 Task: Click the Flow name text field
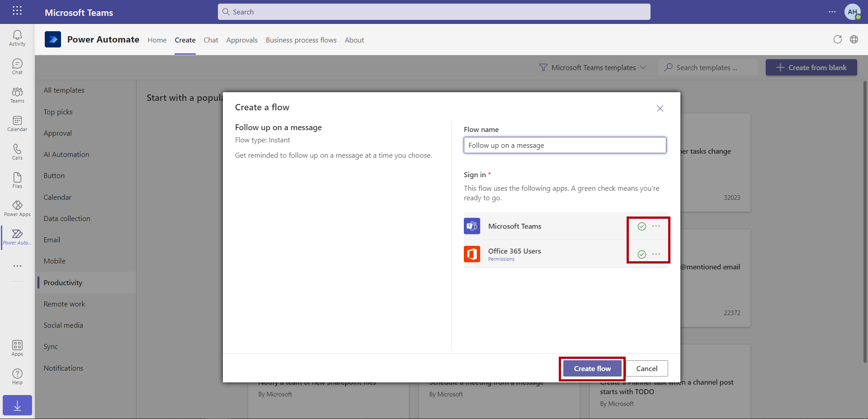565,145
